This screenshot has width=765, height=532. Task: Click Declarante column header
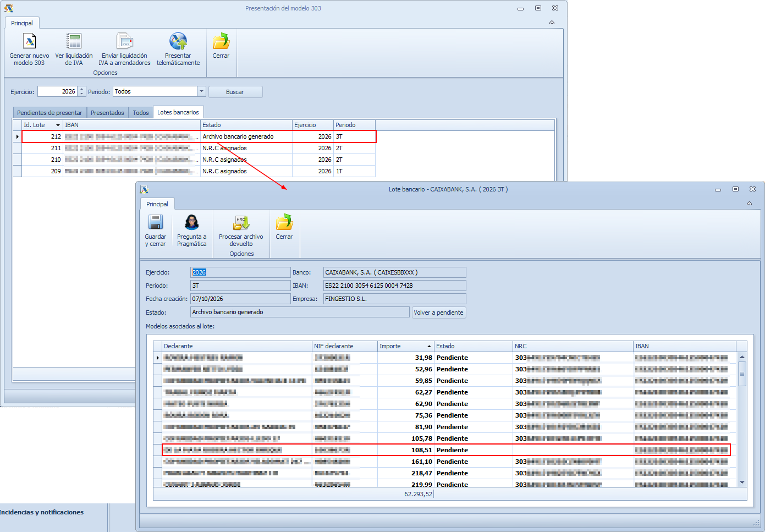[x=237, y=346]
